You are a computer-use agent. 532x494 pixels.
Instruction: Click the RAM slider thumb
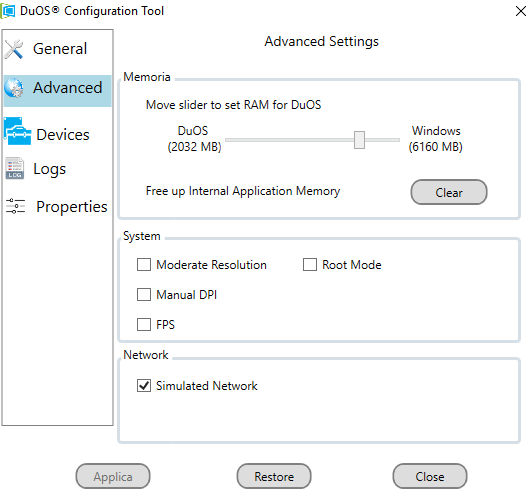pyautogui.click(x=359, y=140)
